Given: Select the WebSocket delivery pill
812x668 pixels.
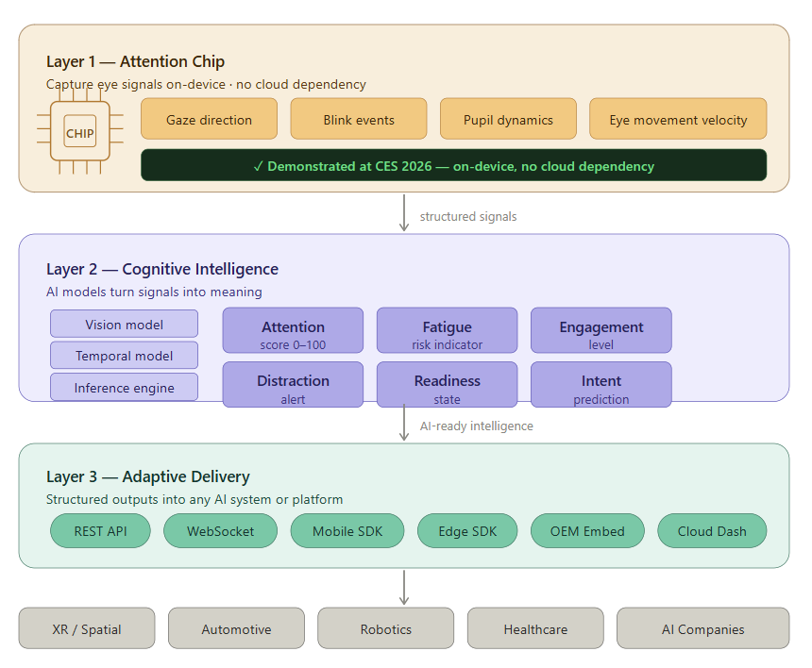Looking at the screenshot, I should [220, 531].
